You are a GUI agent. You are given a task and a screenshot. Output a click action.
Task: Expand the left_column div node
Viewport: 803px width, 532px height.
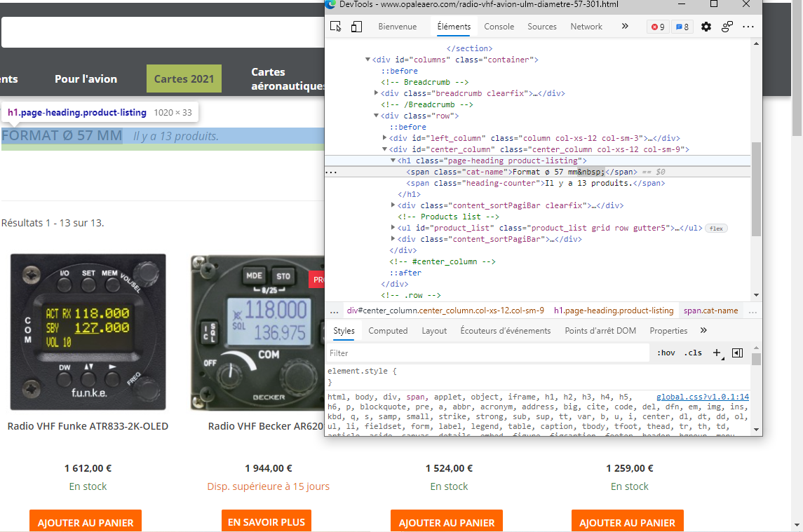(x=384, y=138)
